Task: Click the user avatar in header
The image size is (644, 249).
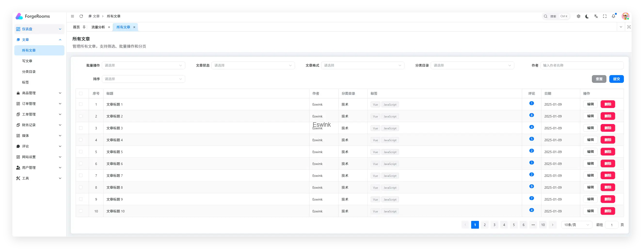Action: 625,16
